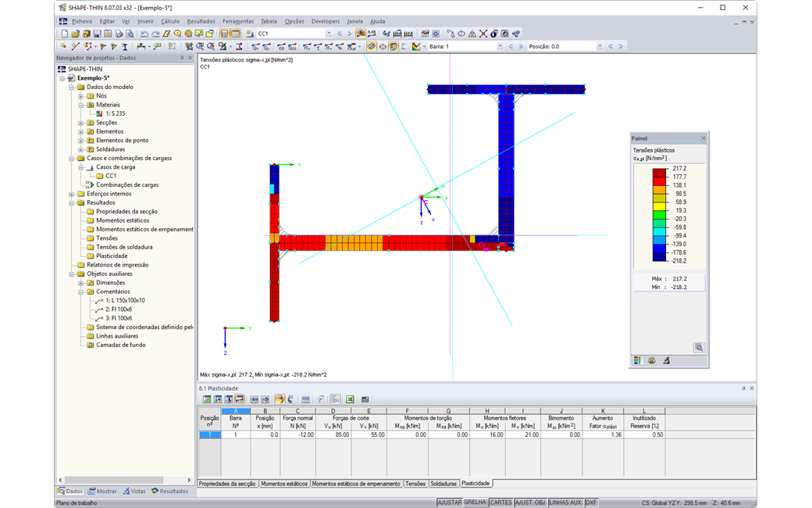Open the Cálculo menu
This screenshot has height=508, width=812.
pos(170,21)
